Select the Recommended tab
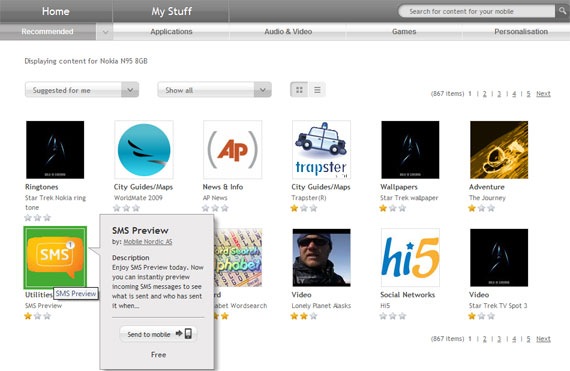 (x=48, y=32)
